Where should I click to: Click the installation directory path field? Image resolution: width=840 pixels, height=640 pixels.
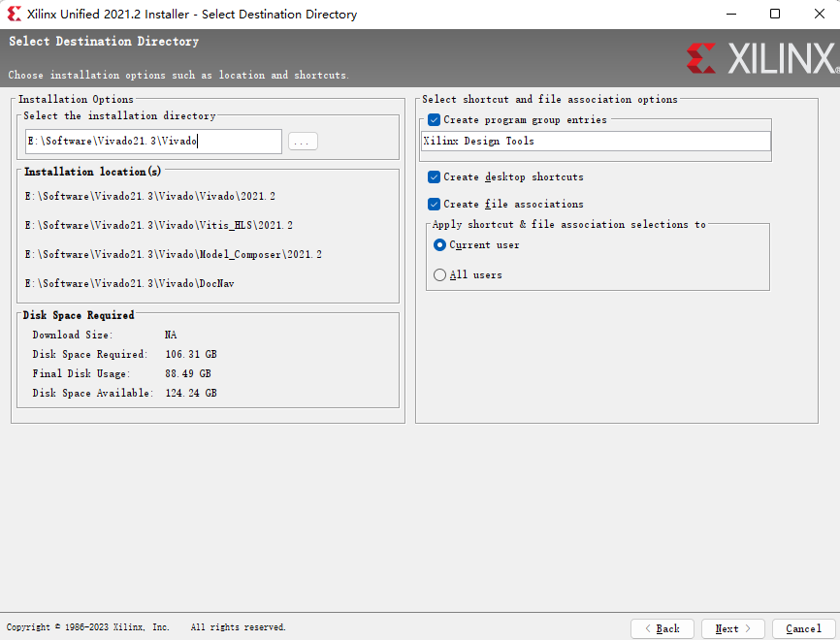click(x=153, y=142)
